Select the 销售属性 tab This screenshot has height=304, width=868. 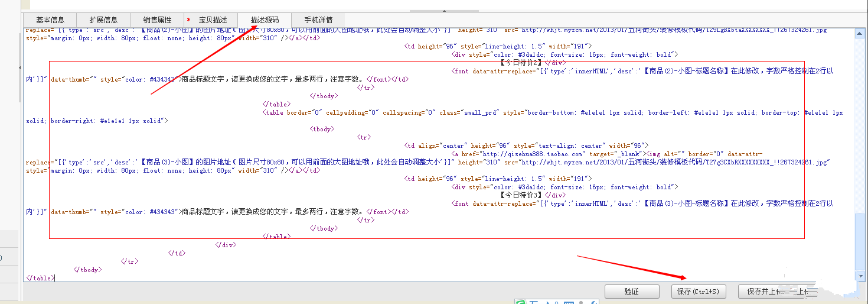click(x=157, y=20)
